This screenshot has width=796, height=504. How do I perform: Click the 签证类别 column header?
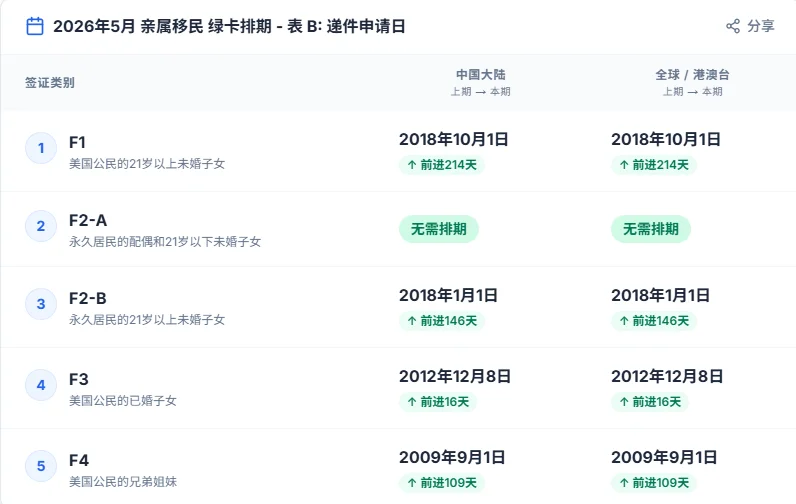[x=50, y=83]
